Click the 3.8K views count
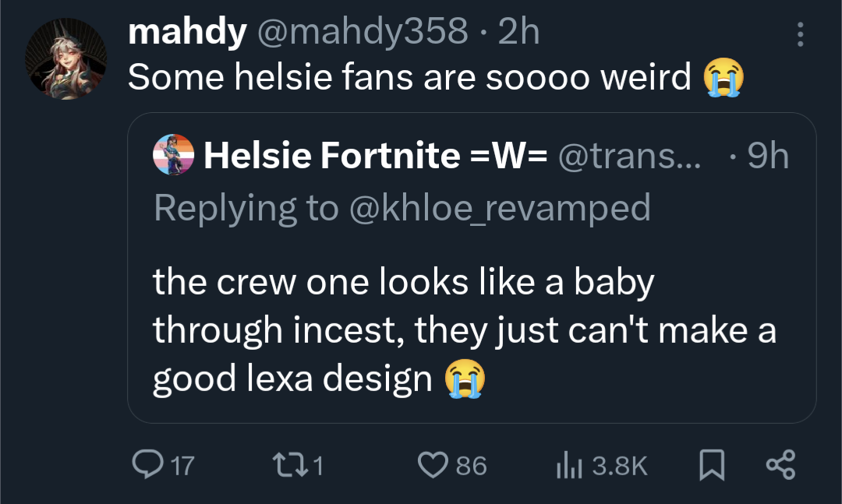This screenshot has height=504, width=842. coord(620,466)
